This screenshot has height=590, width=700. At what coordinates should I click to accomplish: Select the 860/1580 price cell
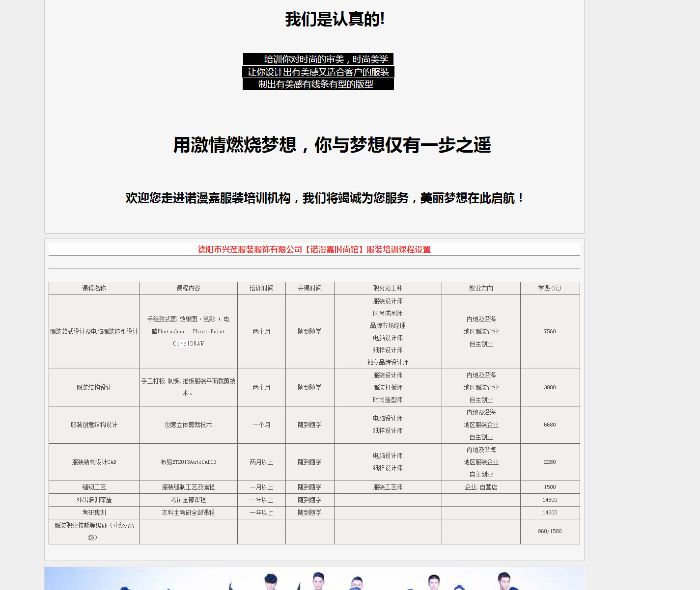[x=550, y=532]
